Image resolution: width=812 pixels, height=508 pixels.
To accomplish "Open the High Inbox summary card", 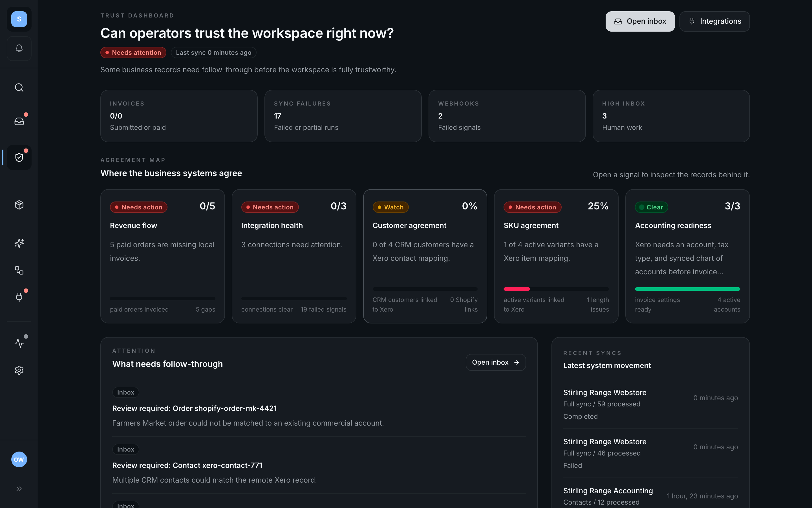I will tap(671, 116).
